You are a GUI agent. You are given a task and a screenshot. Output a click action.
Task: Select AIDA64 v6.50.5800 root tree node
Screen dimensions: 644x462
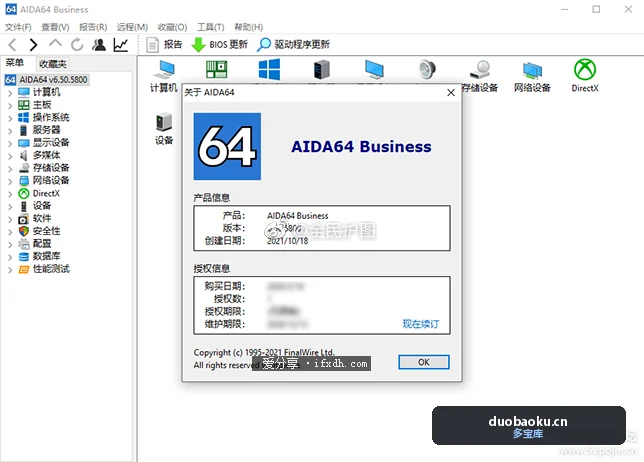tap(47, 80)
